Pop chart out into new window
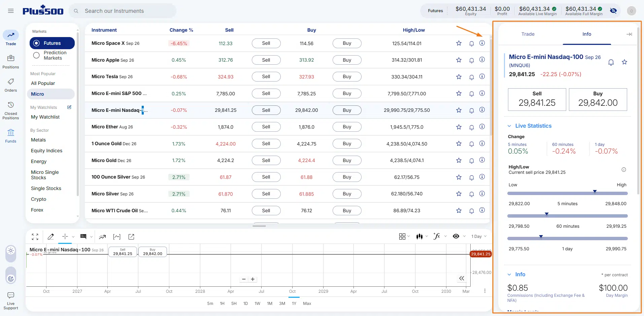The width and height of the screenshot is (644, 316). [131, 237]
